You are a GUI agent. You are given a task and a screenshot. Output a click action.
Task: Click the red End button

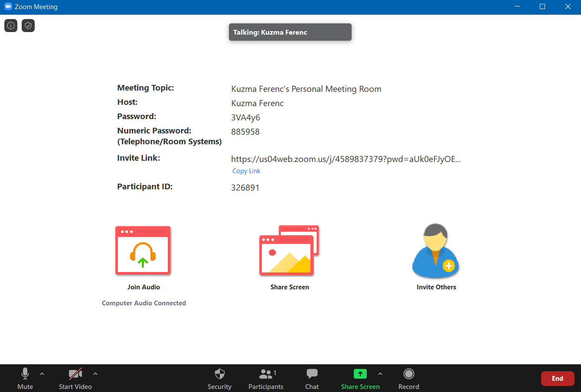(558, 379)
